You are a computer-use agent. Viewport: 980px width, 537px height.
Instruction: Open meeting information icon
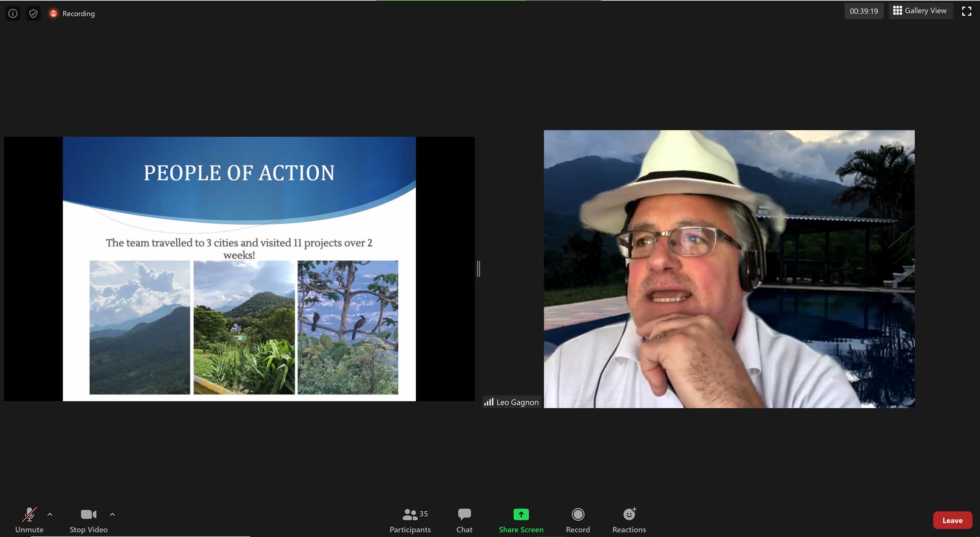point(13,13)
